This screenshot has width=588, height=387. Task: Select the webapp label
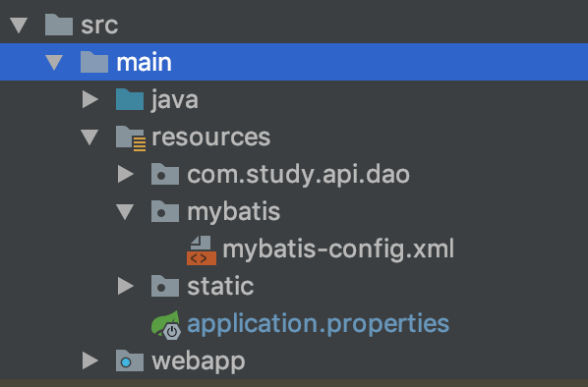click(199, 361)
